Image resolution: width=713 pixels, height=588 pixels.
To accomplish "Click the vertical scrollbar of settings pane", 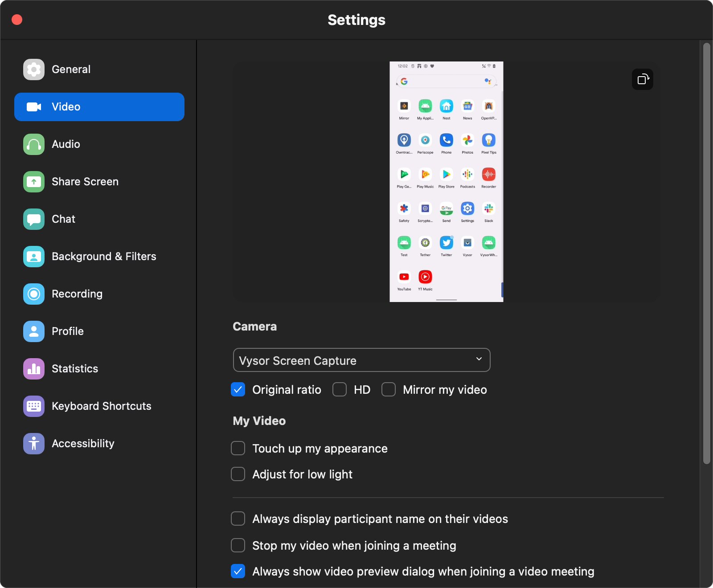I will [x=706, y=253].
